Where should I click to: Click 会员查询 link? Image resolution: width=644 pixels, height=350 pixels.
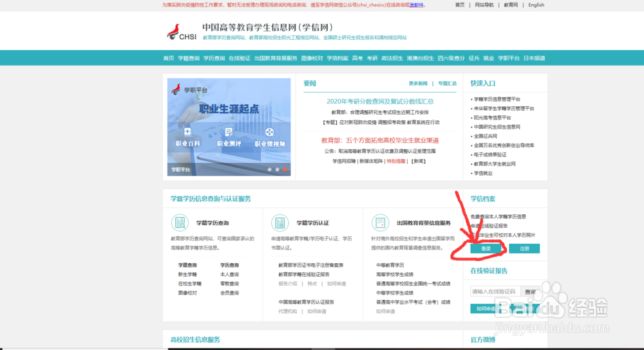click(x=229, y=293)
